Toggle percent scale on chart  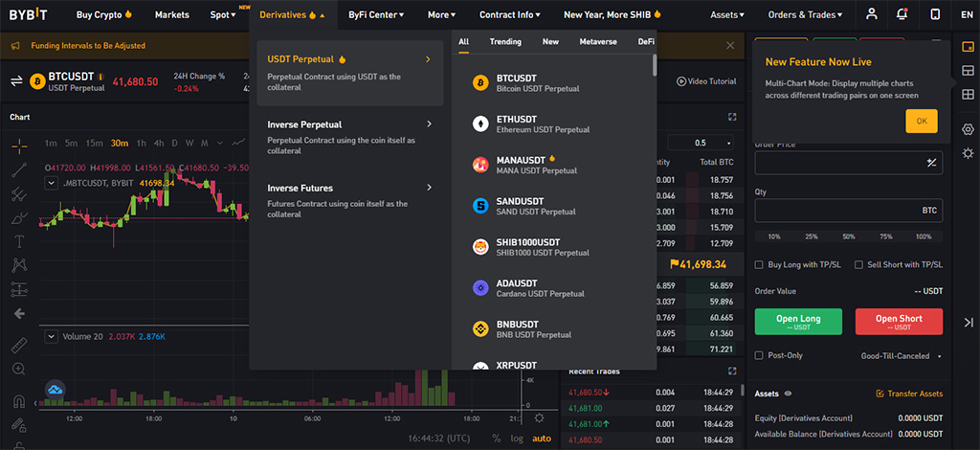497,439
